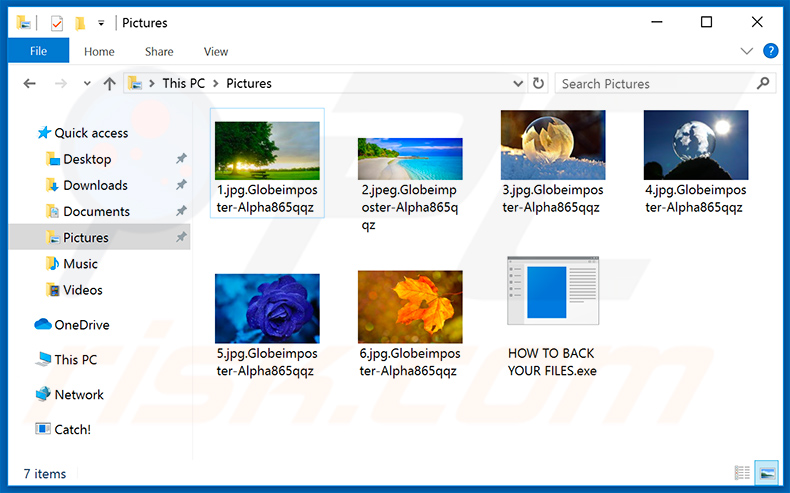Click the Properties checkmark icon in title bar
The height and width of the screenshot is (493, 790).
click(57, 23)
